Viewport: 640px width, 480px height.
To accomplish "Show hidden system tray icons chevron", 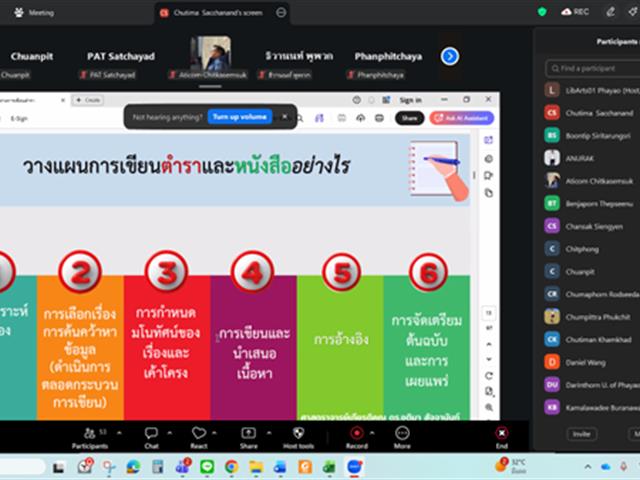I will pyautogui.click(x=588, y=467).
